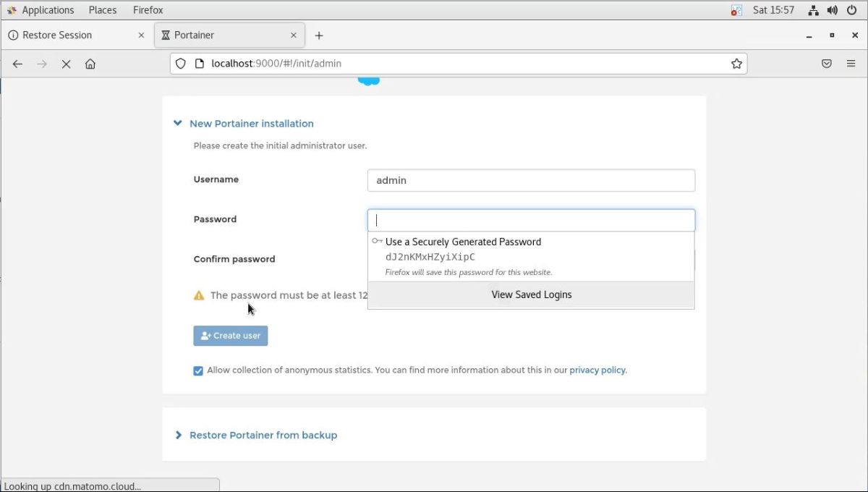The height and width of the screenshot is (492, 868).
Task: Click the Create user button
Action: coord(231,336)
